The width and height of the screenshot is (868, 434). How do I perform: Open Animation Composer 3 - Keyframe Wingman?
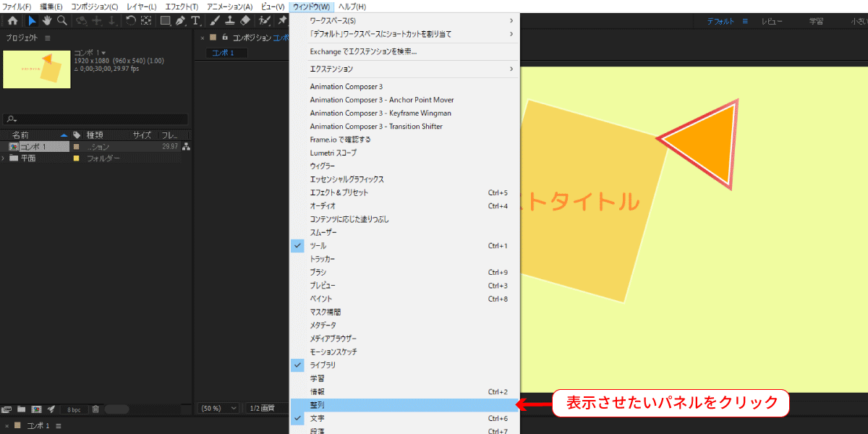(404, 114)
